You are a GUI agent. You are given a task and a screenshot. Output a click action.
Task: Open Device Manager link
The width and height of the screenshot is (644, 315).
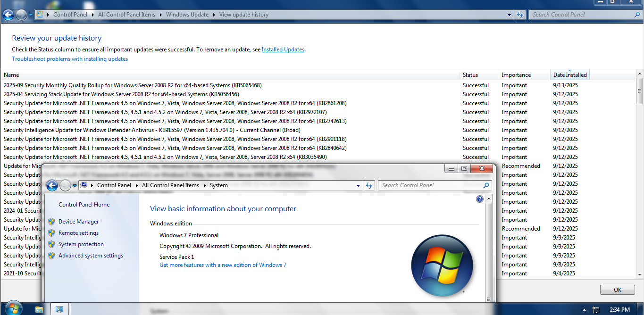tap(79, 222)
